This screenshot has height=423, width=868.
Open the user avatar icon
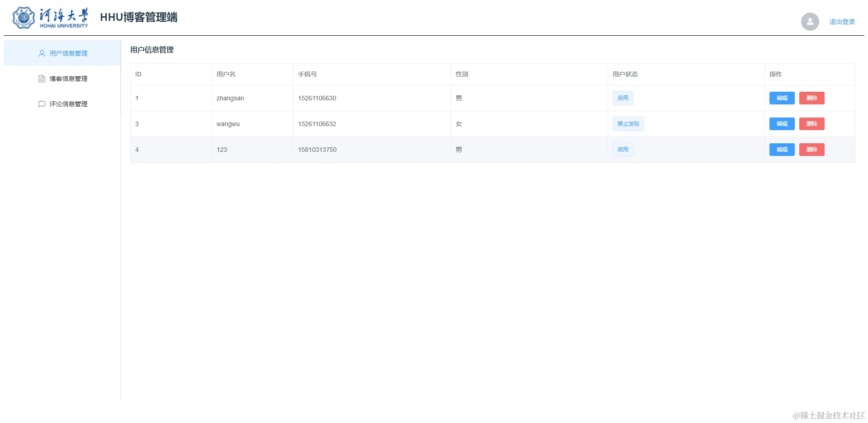tap(810, 22)
